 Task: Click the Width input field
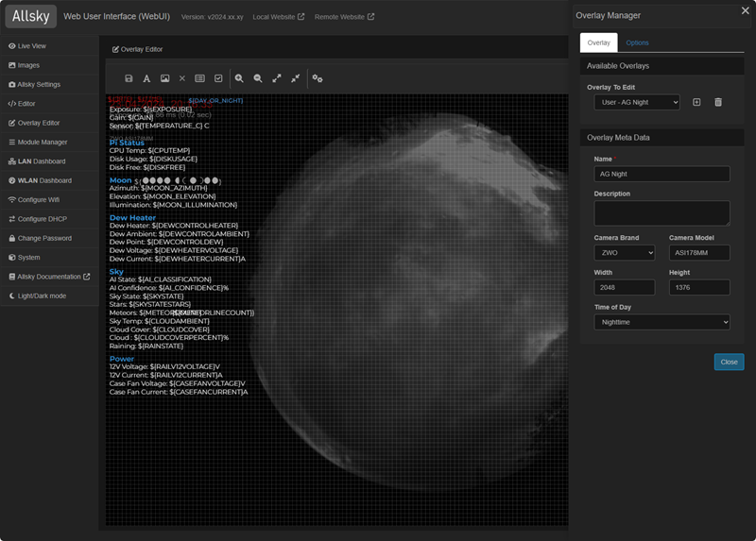[x=625, y=288]
